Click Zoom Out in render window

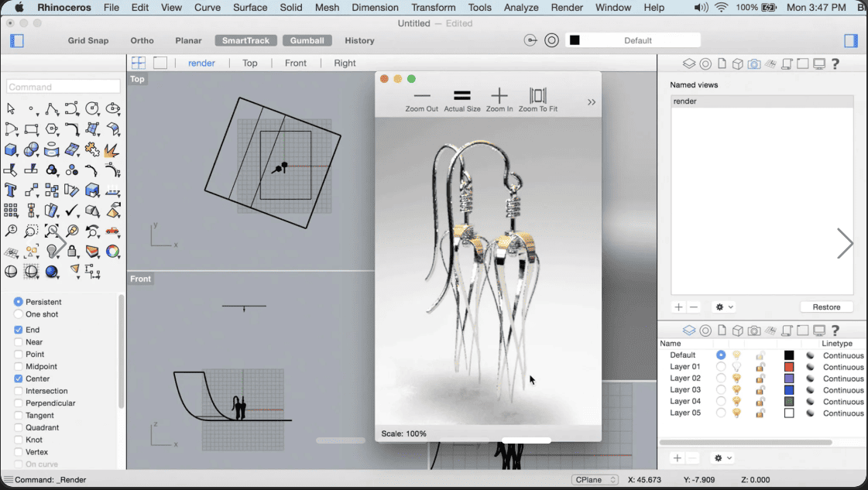pyautogui.click(x=421, y=100)
